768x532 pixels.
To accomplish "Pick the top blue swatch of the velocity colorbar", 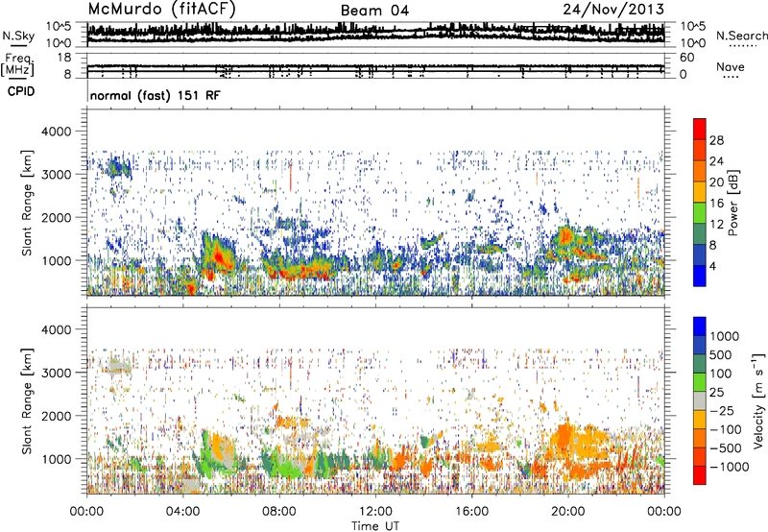I will (700, 326).
